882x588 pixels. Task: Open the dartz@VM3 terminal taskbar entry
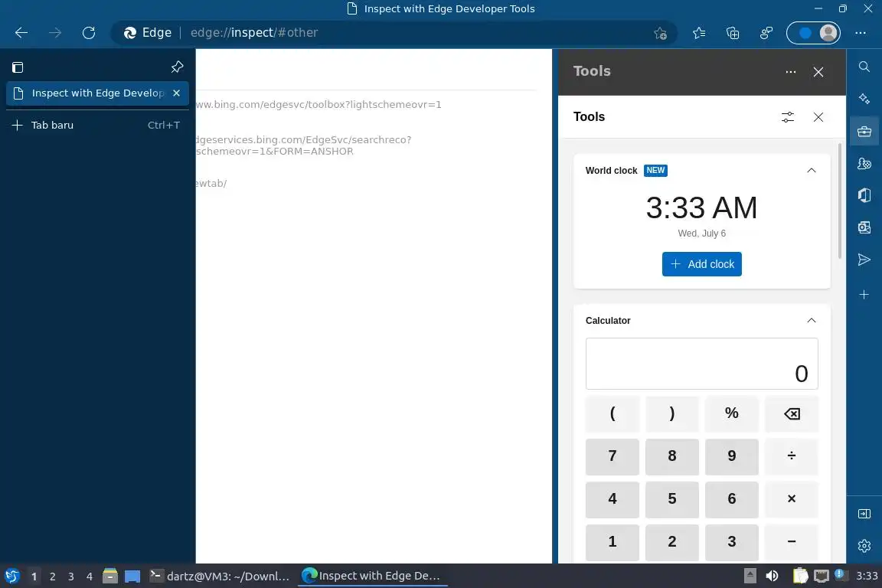(x=220, y=577)
